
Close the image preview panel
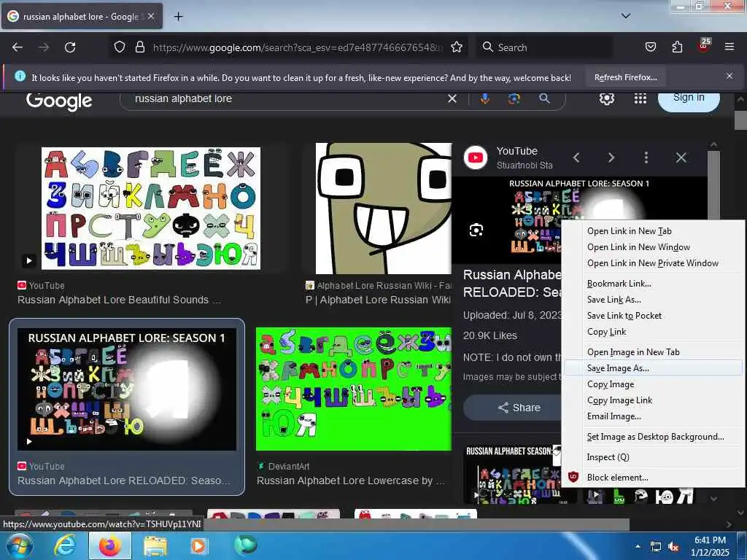tap(681, 157)
